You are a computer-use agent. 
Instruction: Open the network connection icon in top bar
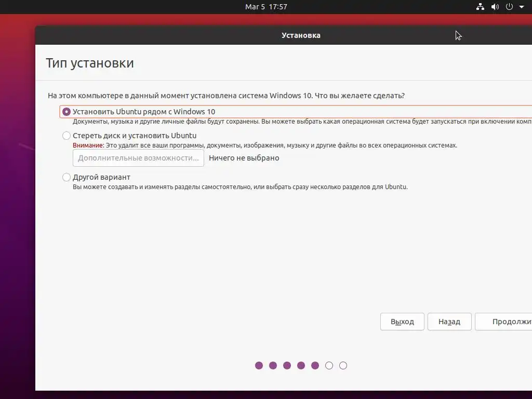point(480,7)
